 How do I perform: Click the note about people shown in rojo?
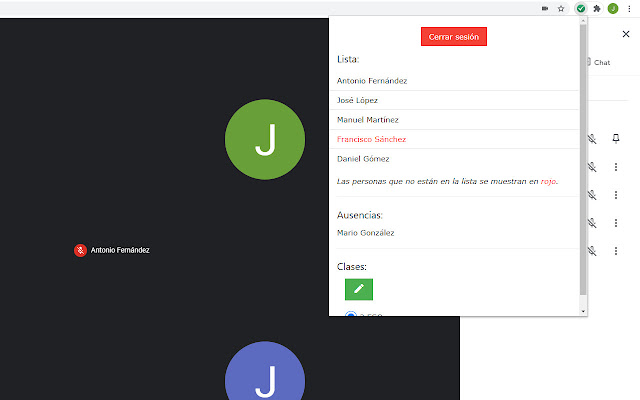447,181
